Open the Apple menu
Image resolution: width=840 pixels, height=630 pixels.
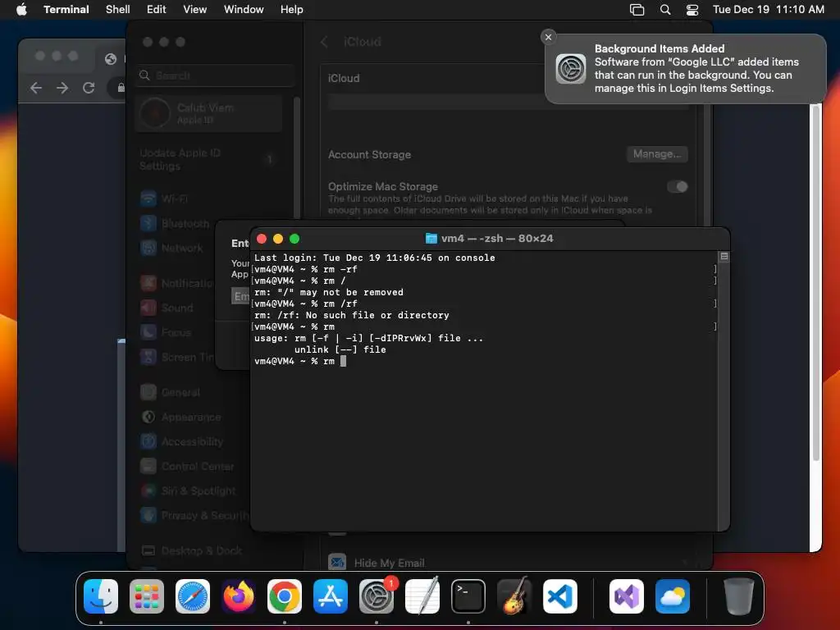tap(21, 9)
